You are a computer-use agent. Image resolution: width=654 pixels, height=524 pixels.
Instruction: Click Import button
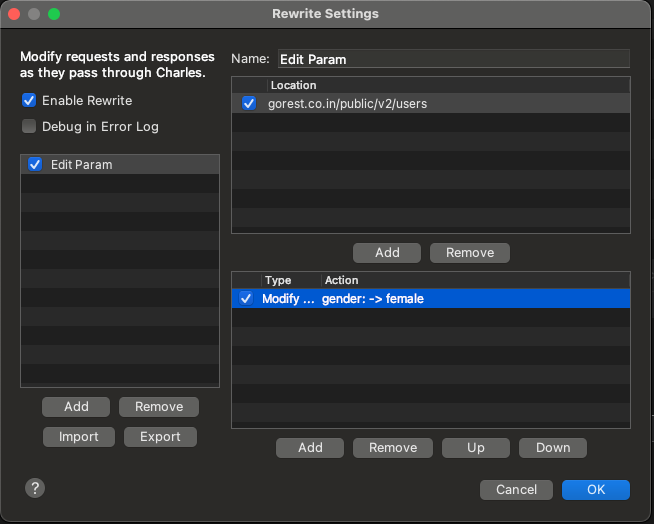click(x=79, y=437)
